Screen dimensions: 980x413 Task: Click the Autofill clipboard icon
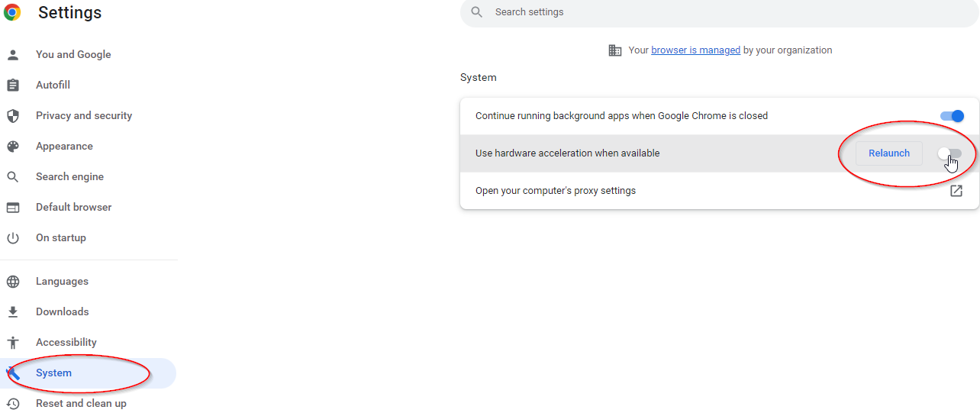tap(13, 86)
